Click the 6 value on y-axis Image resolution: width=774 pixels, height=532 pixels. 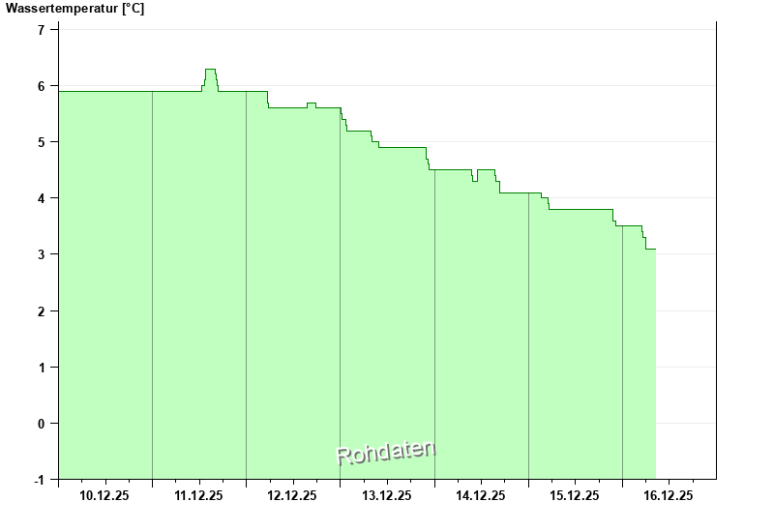pyautogui.click(x=41, y=86)
